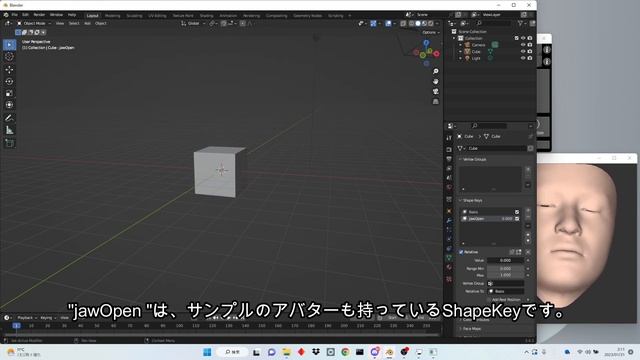
Task: Select the jawOpen shape key row
Action: click(490, 219)
